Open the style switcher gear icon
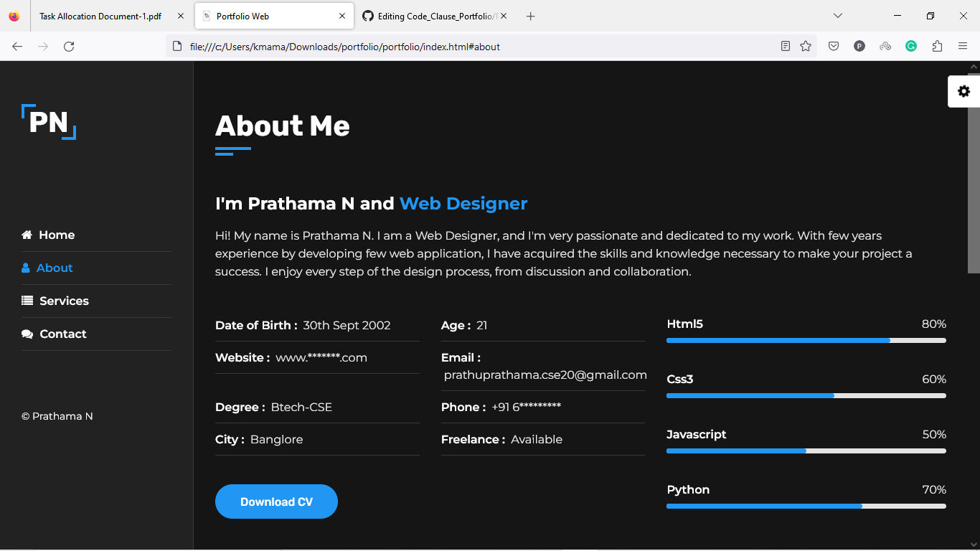 [963, 91]
